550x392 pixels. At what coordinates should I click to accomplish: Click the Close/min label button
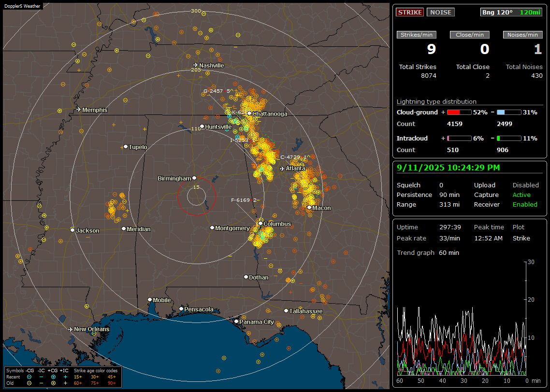tap(470, 35)
